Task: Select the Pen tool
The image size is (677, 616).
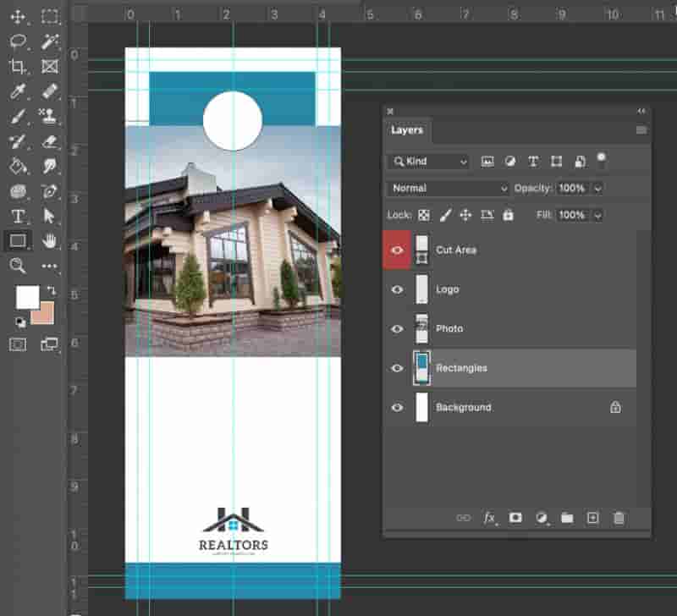Action: tap(50, 190)
